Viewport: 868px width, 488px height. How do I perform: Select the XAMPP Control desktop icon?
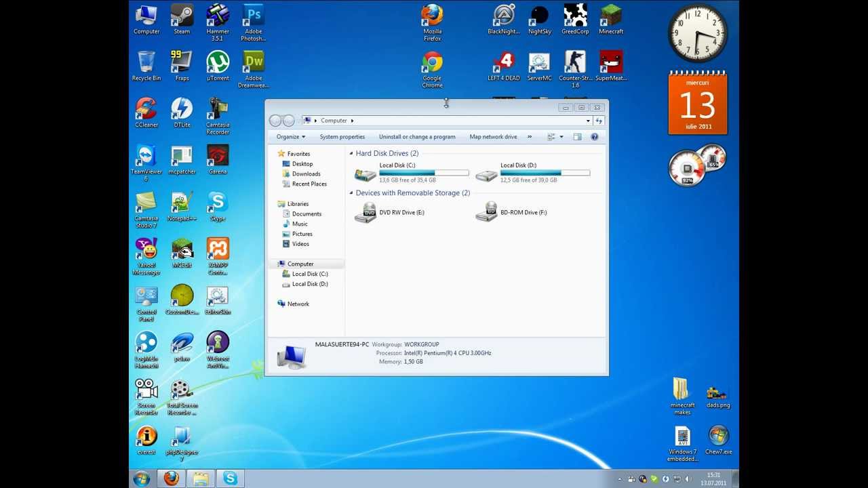point(218,256)
